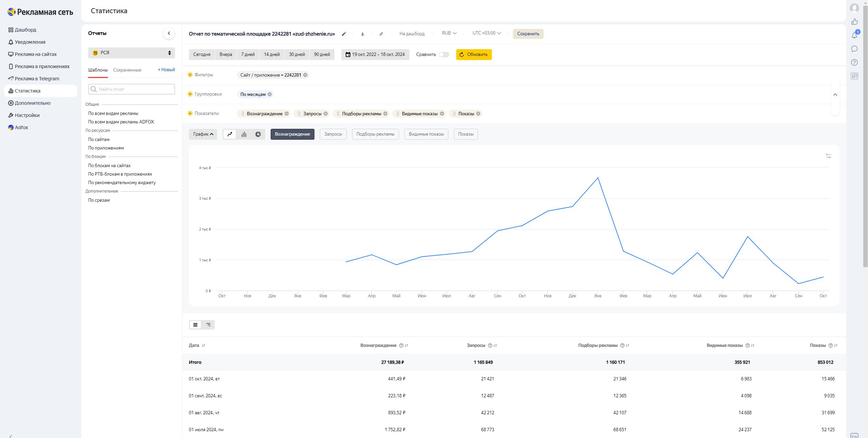
Task: Add a metric with plus icon
Action: pyautogui.click(x=190, y=113)
